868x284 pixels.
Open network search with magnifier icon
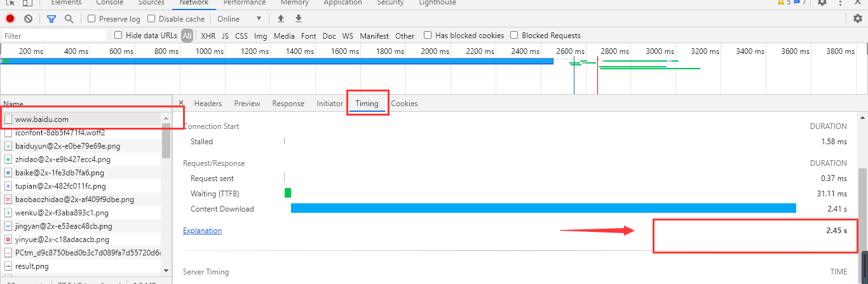coord(69,19)
